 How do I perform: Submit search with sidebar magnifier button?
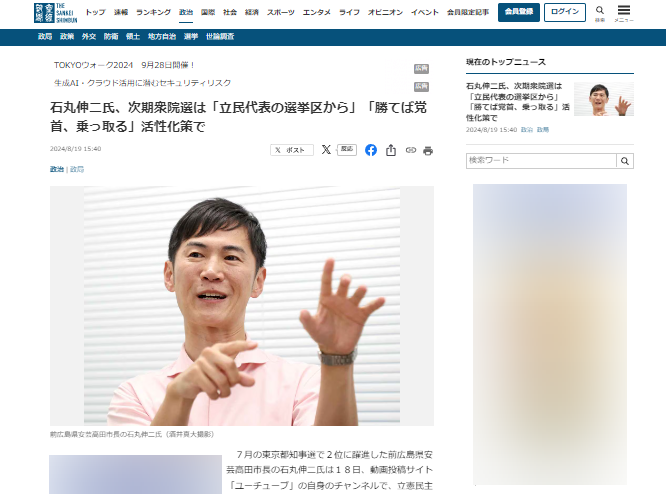[x=625, y=161]
